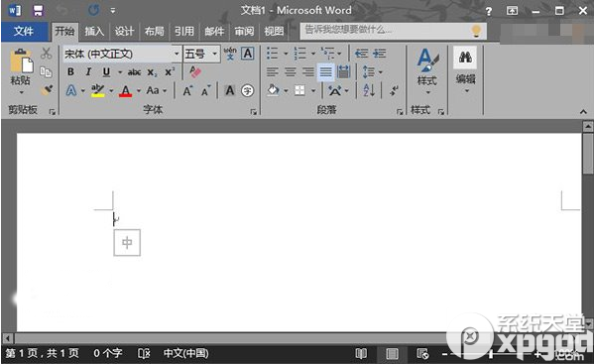Switch to 邮件 Mailings tab
Image resolution: width=594 pixels, height=364 pixels.
tap(214, 31)
